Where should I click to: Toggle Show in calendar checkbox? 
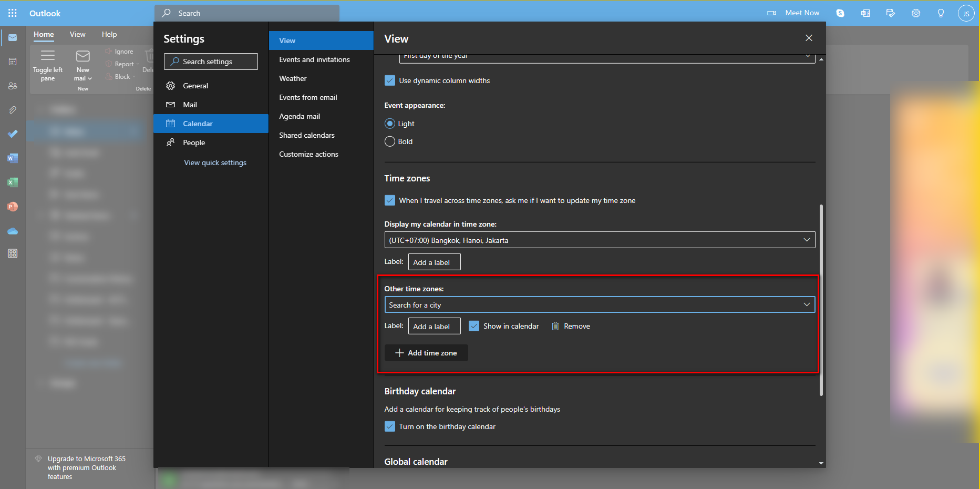pyautogui.click(x=474, y=326)
